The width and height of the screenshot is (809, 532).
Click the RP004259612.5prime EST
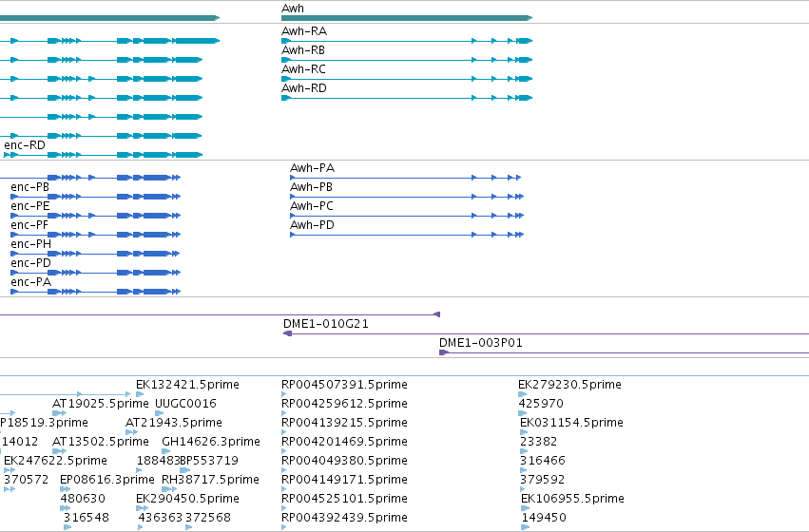(x=345, y=404)
